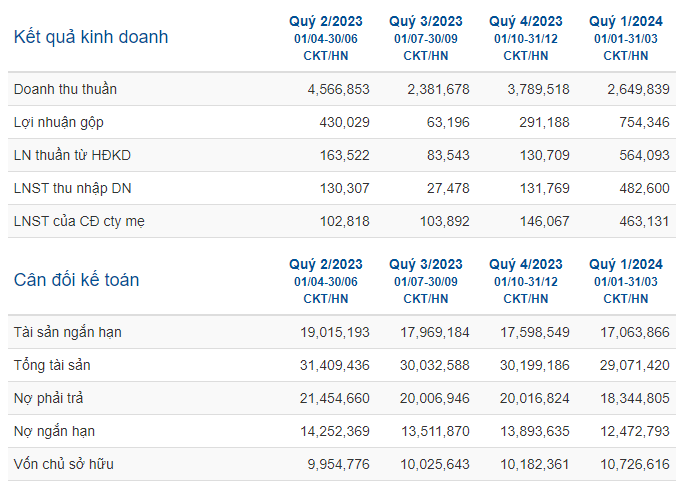Click the Tài sản ngắn hạn row label
This screenshot has width=683, height=482.
pos(68,332)
